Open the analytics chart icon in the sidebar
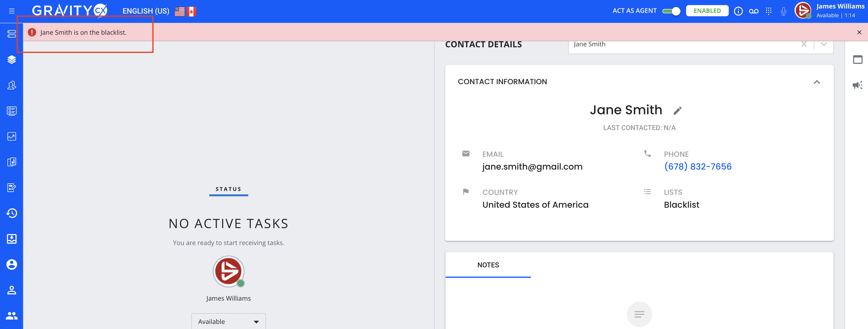Viewport: 868px width, 329px height. [11, 136]
